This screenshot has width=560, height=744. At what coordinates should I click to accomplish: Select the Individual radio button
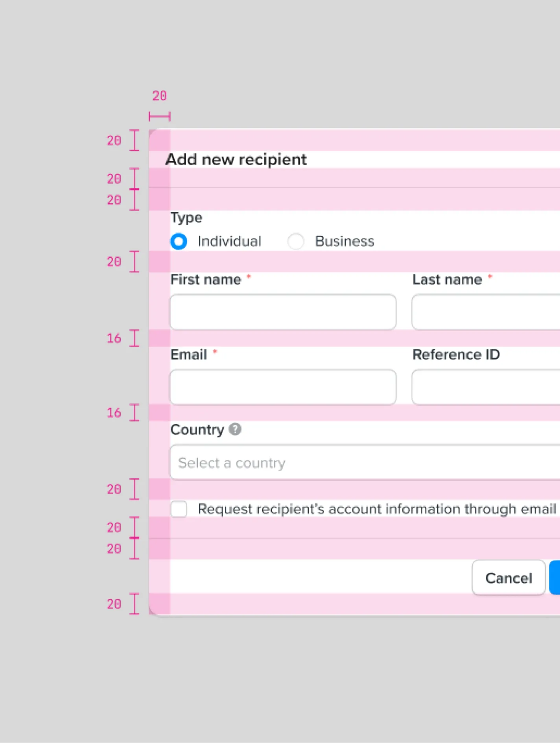(x=179, y=241)
